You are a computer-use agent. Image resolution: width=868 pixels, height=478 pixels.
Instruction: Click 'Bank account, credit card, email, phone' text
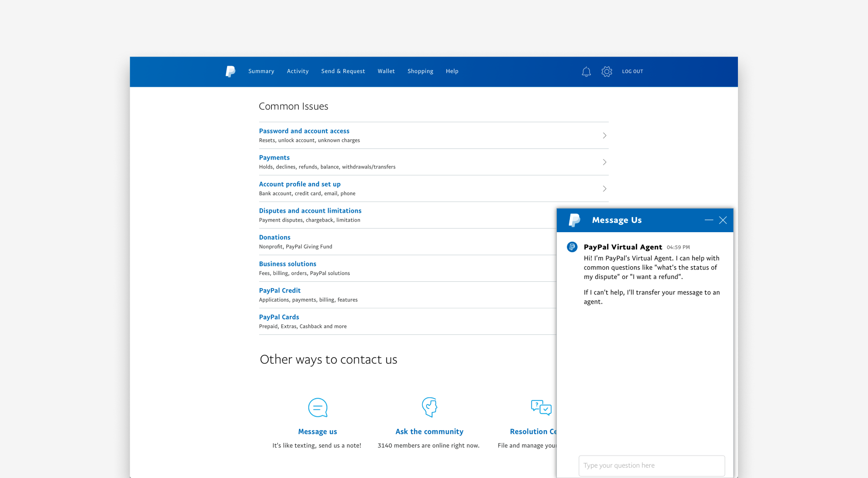(307, 194)
